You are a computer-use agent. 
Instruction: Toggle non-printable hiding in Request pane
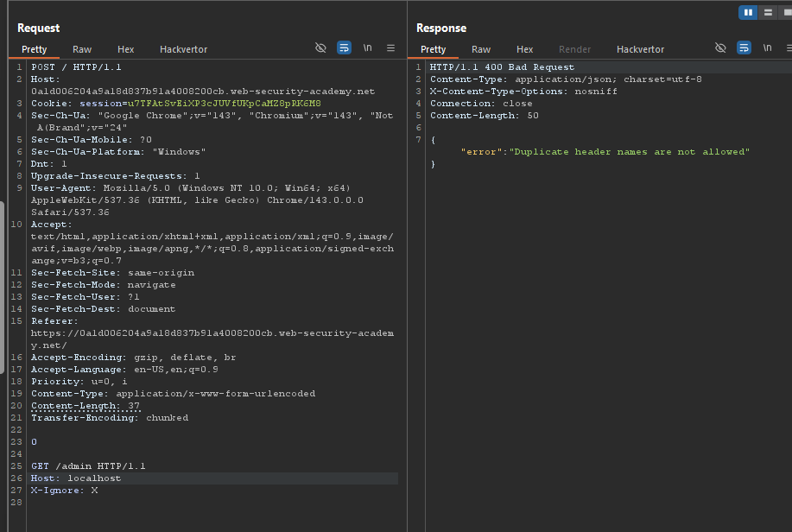[320, 48]
